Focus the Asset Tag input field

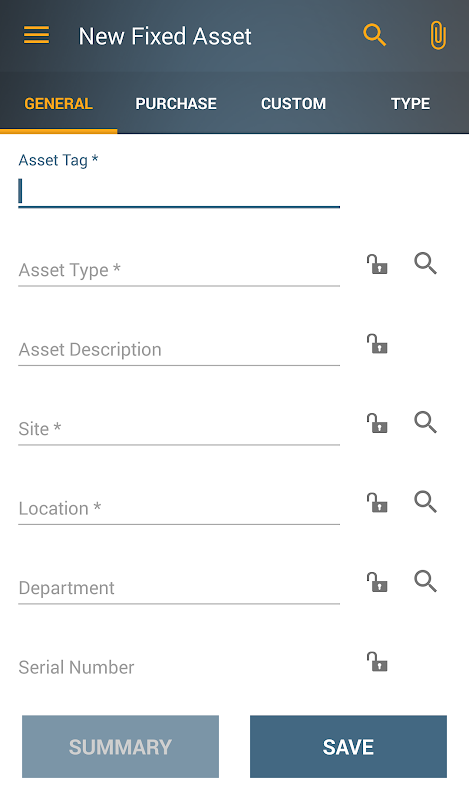tap(179, 192)
